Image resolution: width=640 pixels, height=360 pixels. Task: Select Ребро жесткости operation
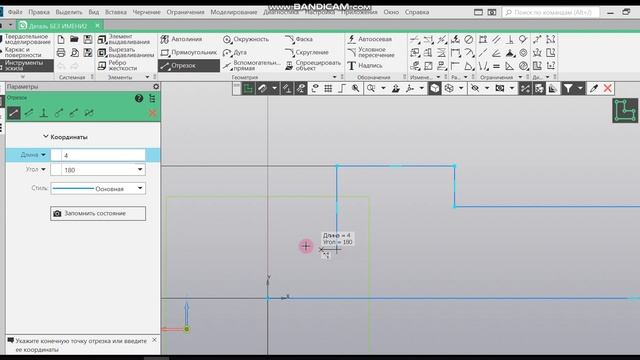[x=117, y=65]
